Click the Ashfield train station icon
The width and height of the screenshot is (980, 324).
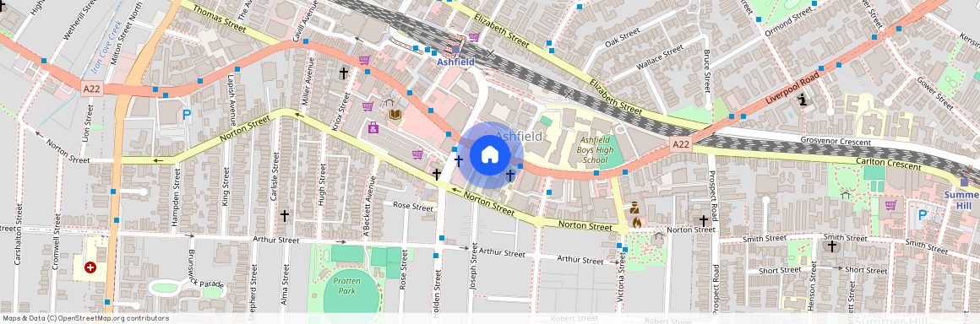pos(455,49)
